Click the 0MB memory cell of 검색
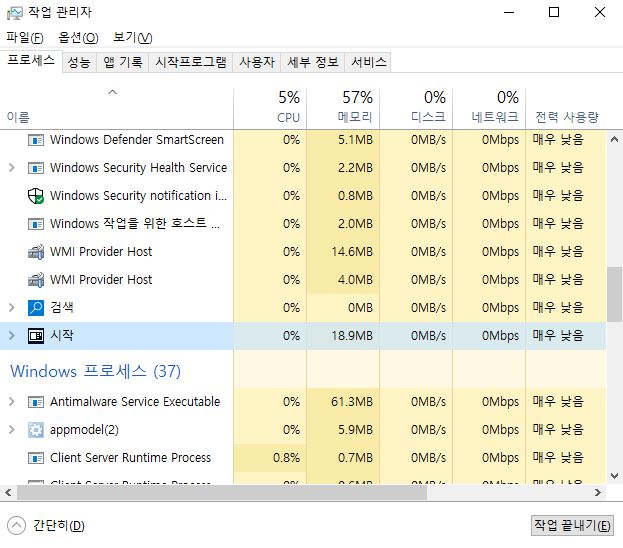Screen dimensions: 623x548 pos(343,308)
